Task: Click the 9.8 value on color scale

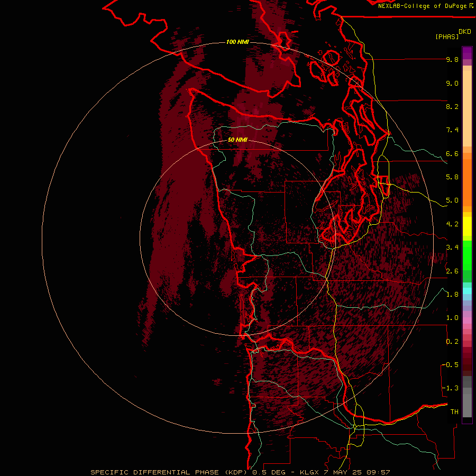Action: click(x=452, y=60)
